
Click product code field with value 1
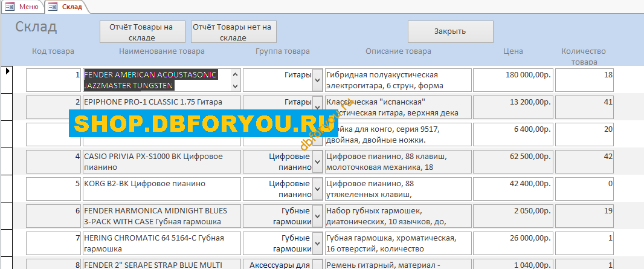(x=53, y=80)
